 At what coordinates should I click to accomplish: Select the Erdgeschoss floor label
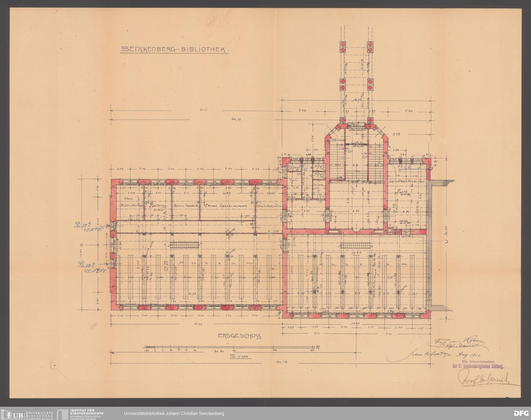[x=239, y=336]
